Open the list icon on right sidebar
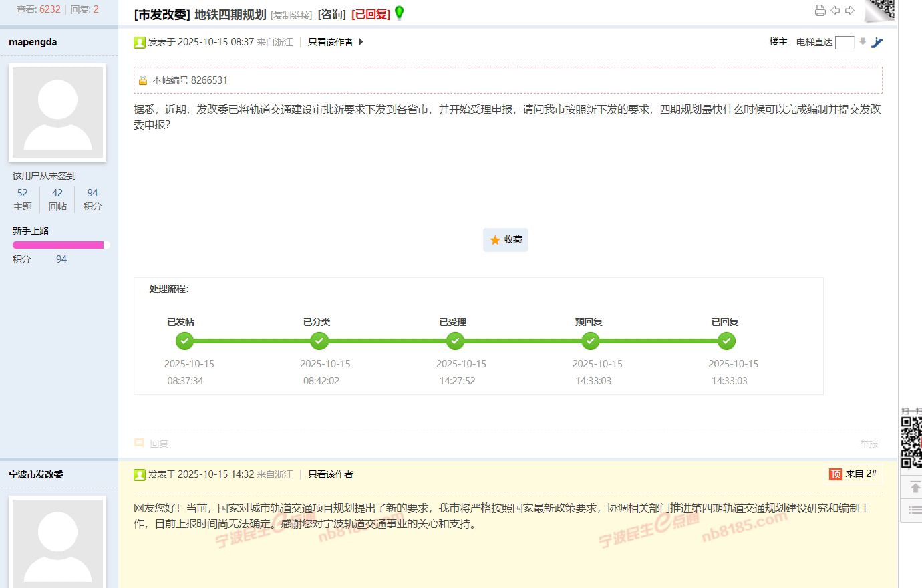The width and height of the screenshot is (922, 588). click(915, 510)
